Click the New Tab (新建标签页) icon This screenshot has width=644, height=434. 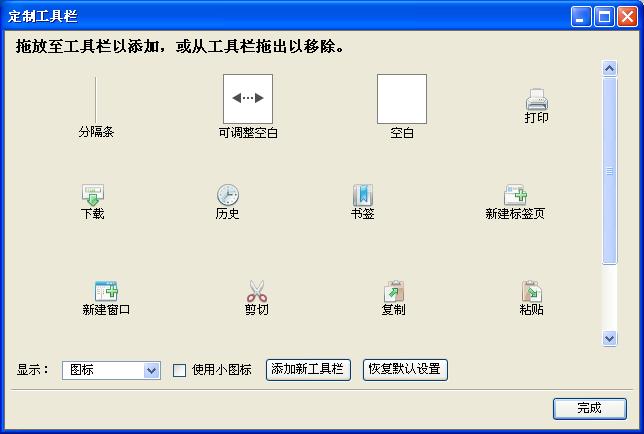click(515, 195)
